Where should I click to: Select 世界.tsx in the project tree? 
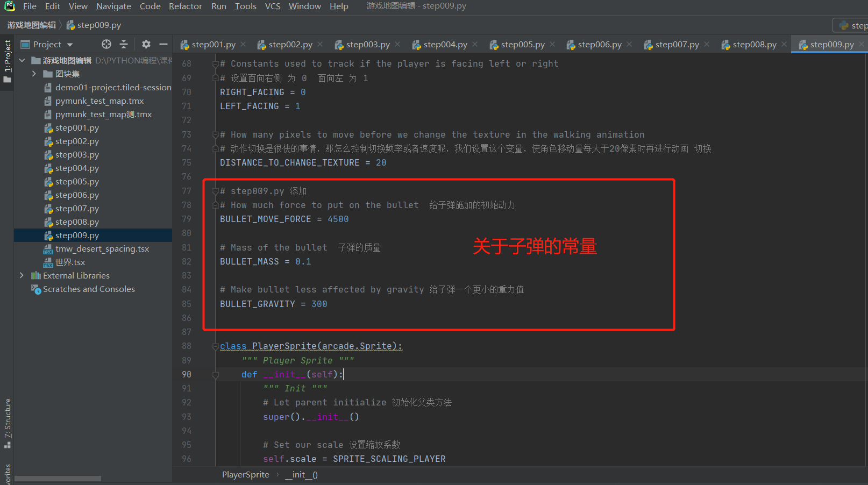pyautogui.click(x=69, y=262)
